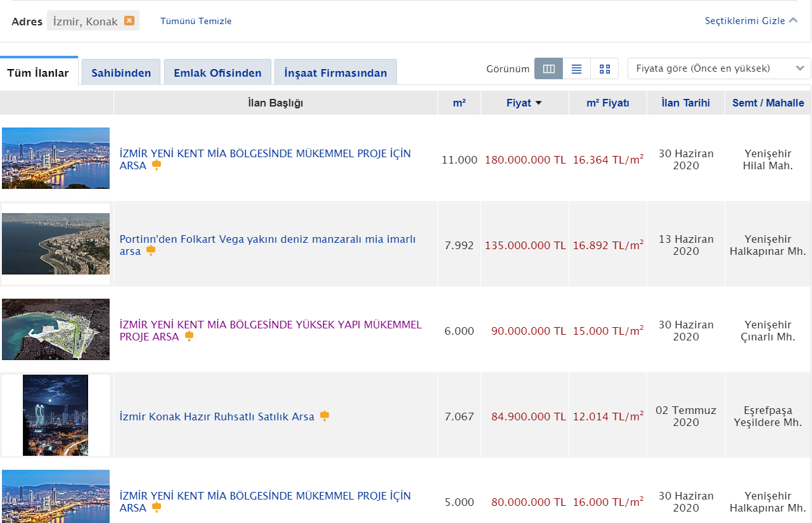This screenshot has width=812, height=523.
Task: Sort by m² Fiyatı column header
Action: [x=607, y=103]
